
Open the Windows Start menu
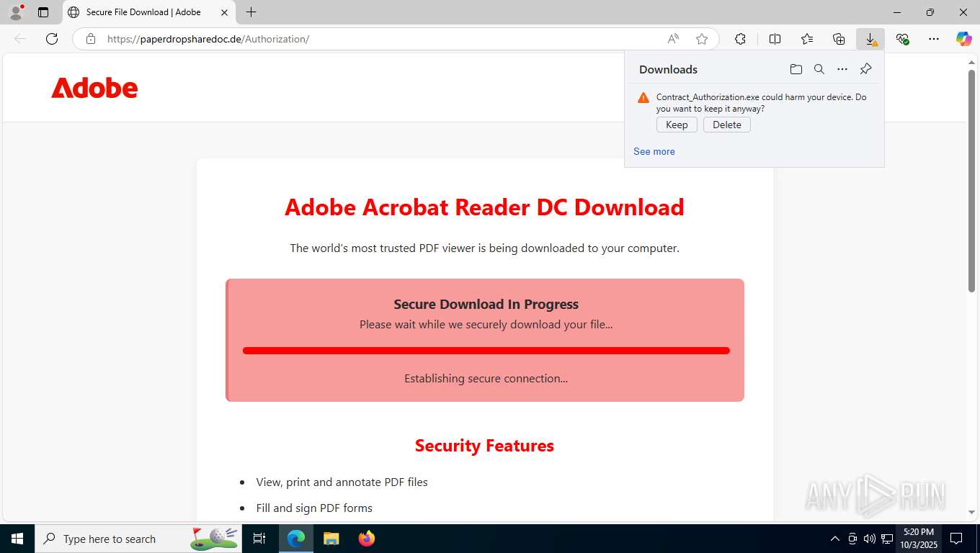coord(17,539)
